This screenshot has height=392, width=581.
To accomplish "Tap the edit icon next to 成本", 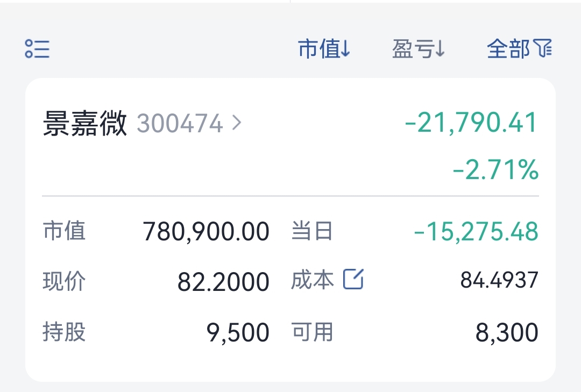I will pyautogui.click(x=353, y=279).
